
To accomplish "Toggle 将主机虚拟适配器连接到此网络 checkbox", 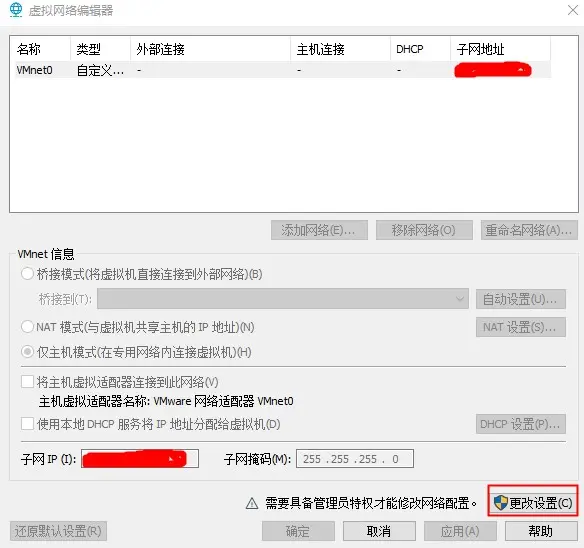I will (27, 381).
